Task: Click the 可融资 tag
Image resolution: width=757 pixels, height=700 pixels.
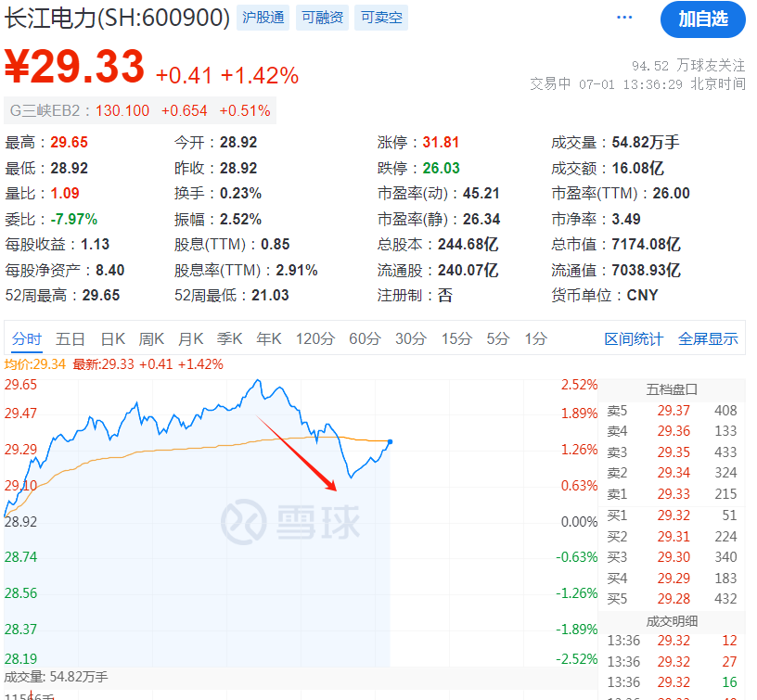Action: click(x=323, y=18)
